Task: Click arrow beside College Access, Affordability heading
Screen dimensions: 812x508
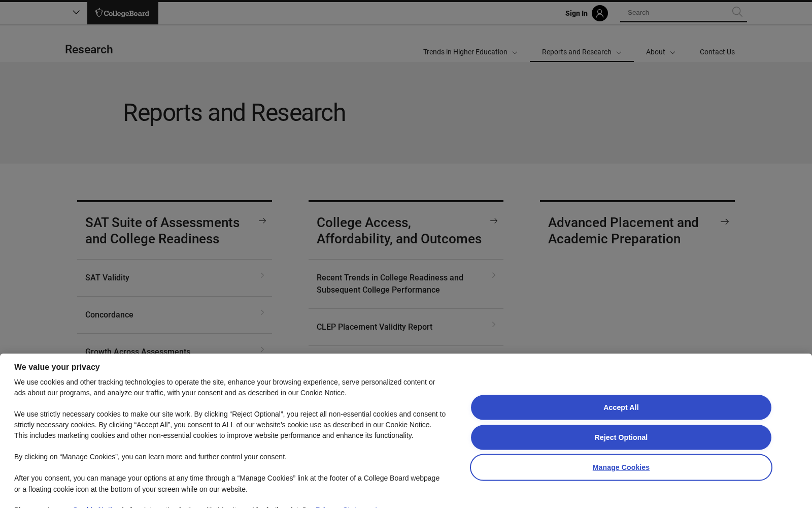Action: point(494,221)
